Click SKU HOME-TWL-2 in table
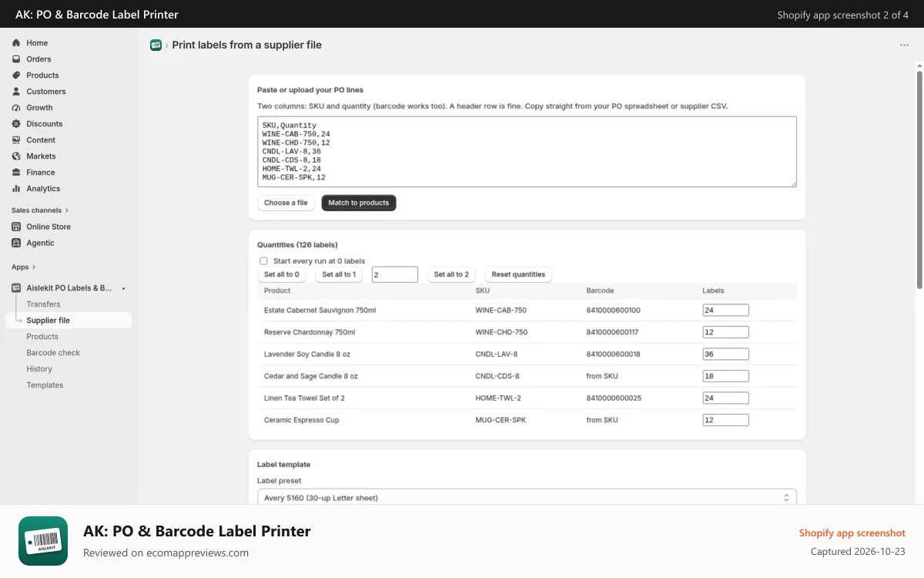This screenshot has width=924, height=578. pos(498,398)
